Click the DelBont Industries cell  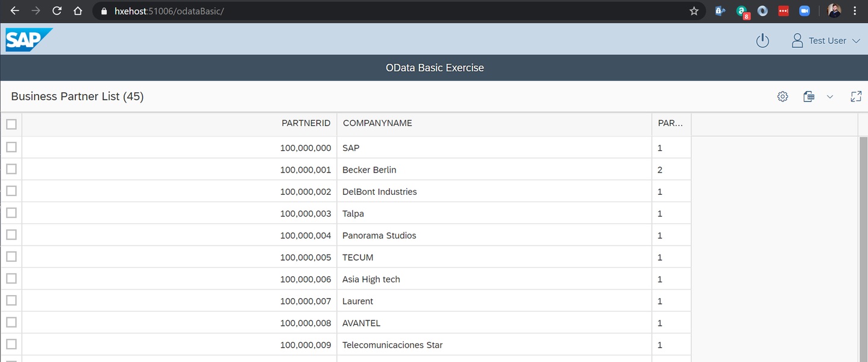494,191
